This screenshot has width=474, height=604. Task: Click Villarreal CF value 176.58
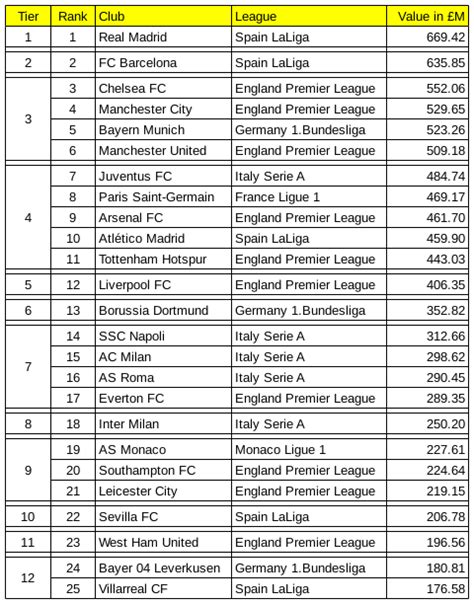[427, 589]
